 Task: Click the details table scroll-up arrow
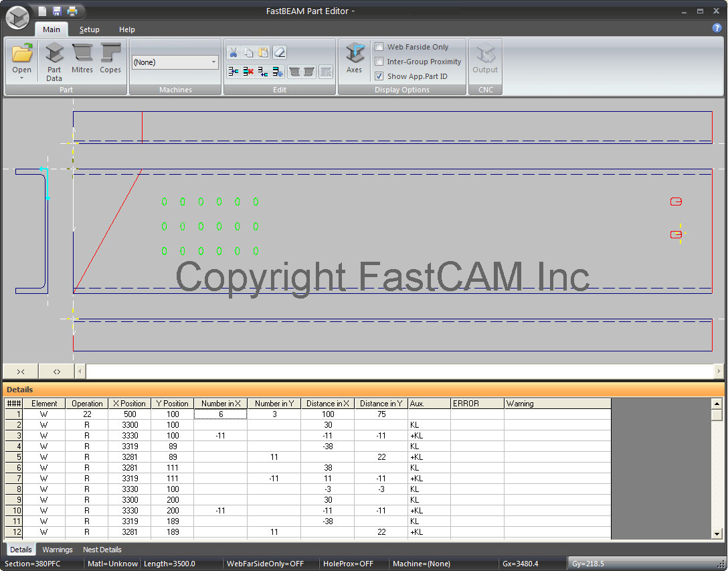tap(717, 404)
